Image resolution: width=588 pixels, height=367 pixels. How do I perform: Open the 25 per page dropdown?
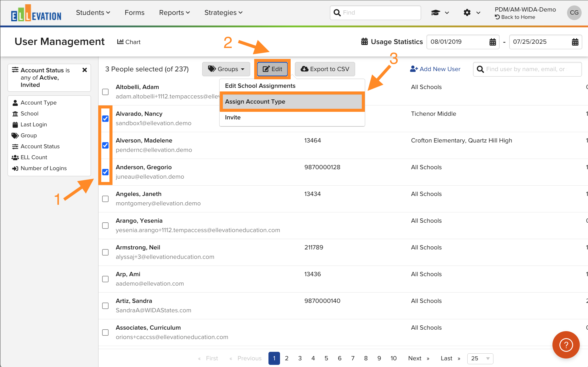(480, 358)
